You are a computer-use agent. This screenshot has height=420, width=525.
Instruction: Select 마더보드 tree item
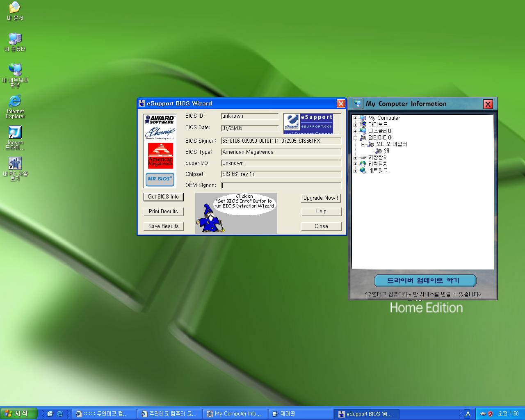378,125
